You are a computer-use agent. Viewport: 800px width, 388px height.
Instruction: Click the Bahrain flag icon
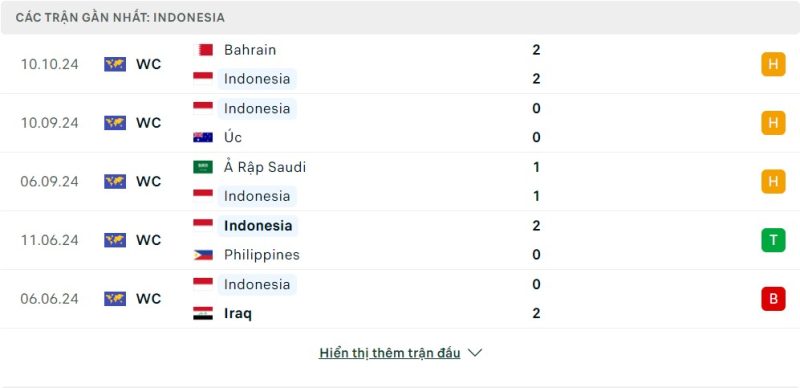click(203, 50)
